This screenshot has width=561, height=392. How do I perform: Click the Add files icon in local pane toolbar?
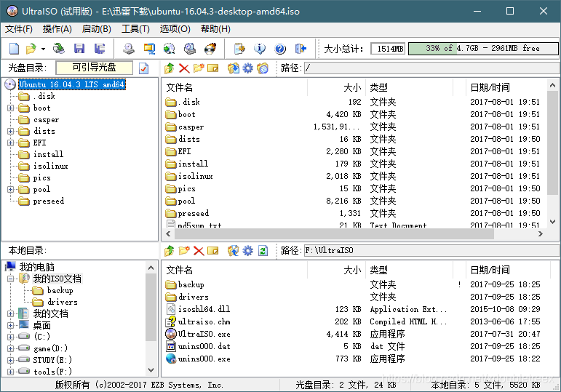[213, 251]
